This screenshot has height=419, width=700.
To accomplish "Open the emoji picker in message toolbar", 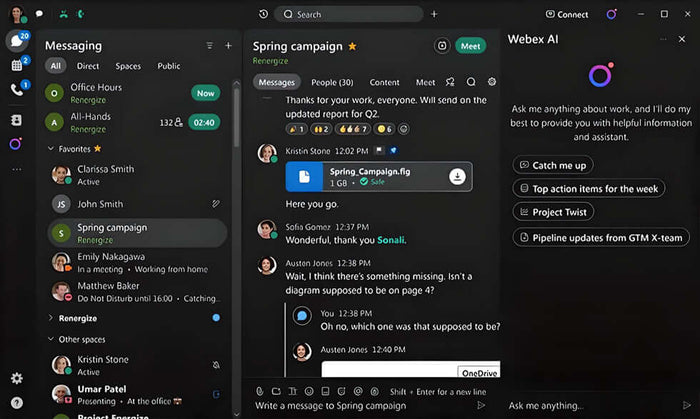I will [x=308, y=390].
